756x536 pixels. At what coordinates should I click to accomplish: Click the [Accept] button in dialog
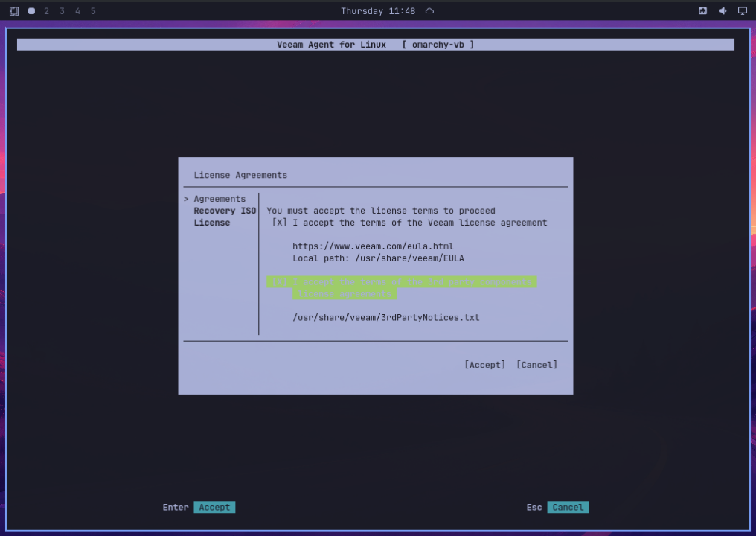pos(484,365)
